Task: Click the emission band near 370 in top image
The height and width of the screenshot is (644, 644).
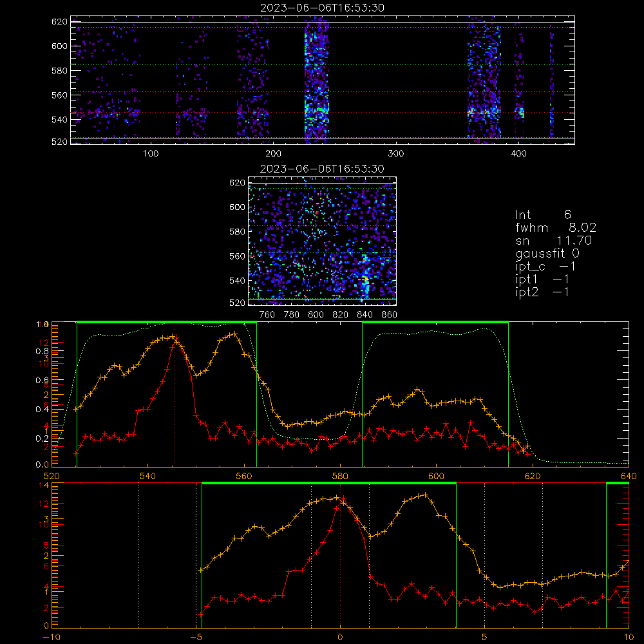Action: 484,80
